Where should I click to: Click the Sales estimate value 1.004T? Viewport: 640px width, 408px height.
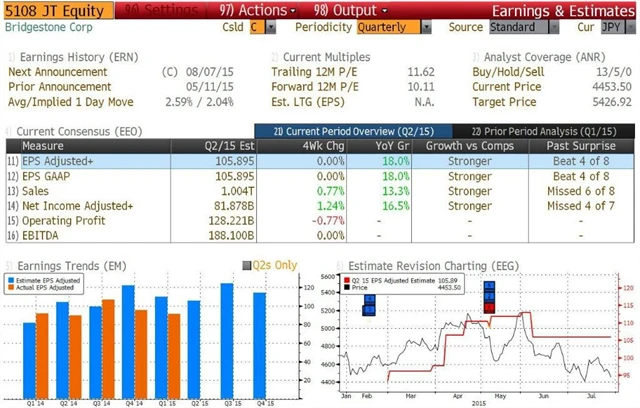point(238,191)
